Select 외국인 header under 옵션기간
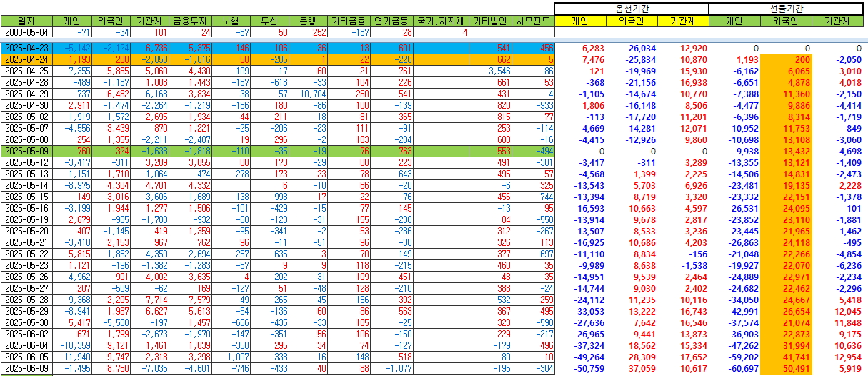The height and width of the screenshot is (376, 868). (632, 21)
